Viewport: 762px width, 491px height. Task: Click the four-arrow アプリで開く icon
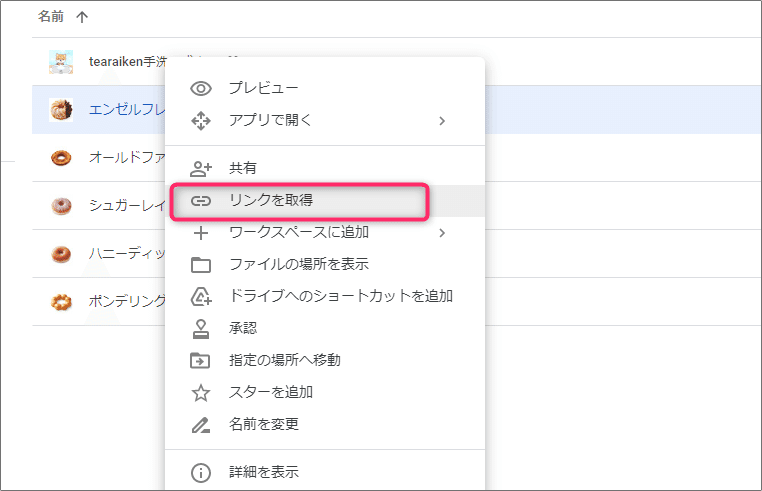coord(201,121)
